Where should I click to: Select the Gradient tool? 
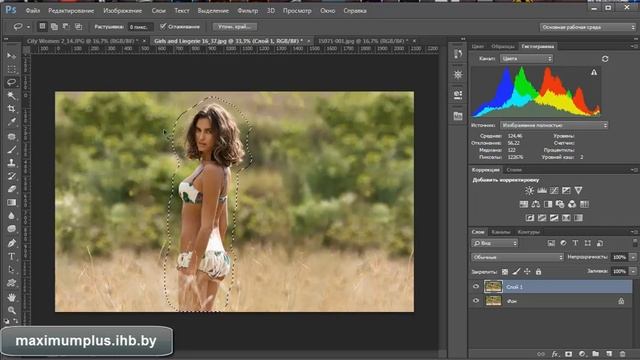(11, 202)
